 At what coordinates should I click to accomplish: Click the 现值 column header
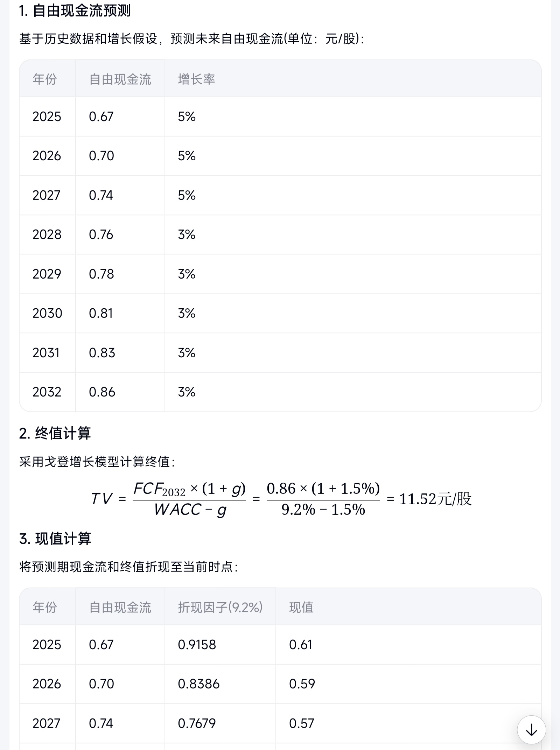301,607
